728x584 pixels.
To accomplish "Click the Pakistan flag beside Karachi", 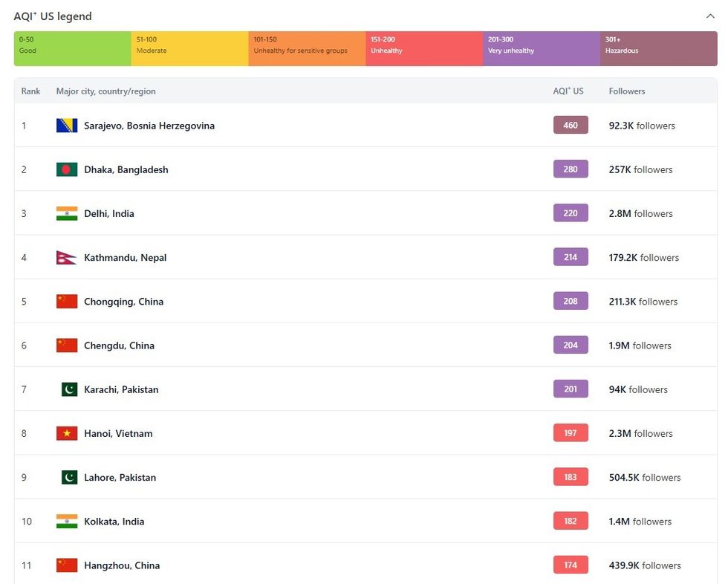I will pos(69,389).
